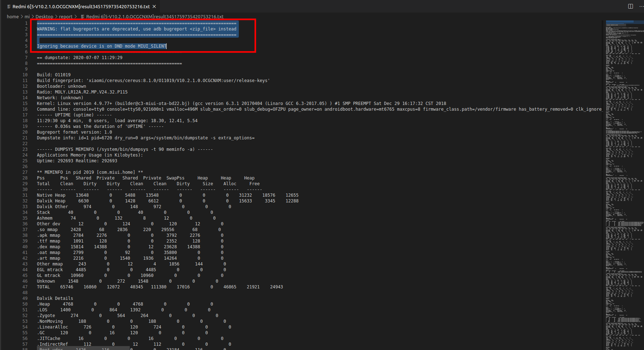Click the 'mi' breadcrumb segment
Image resolution: width=644 pixels, height=350 pixels.
[x=27, y=16]
